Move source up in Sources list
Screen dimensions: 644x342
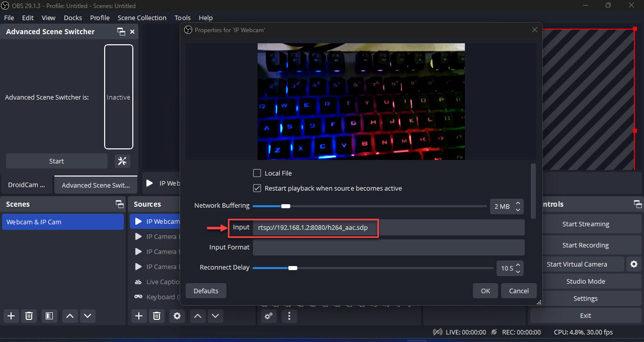[198, 316]
